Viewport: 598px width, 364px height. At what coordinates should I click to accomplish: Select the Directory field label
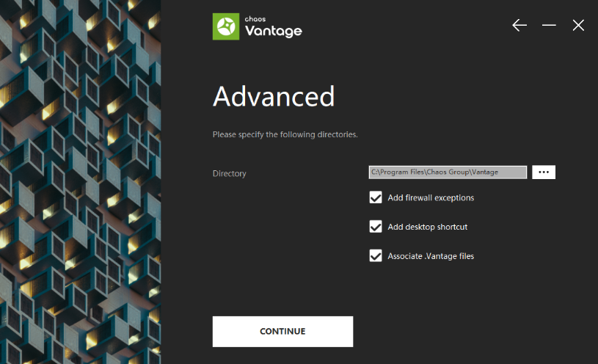tap(230, 174)
